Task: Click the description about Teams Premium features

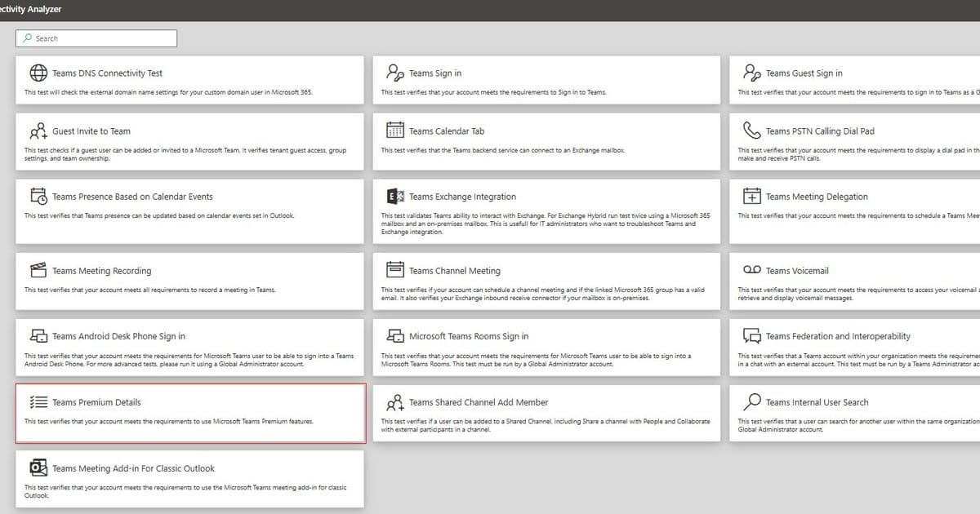Action: 169,422
